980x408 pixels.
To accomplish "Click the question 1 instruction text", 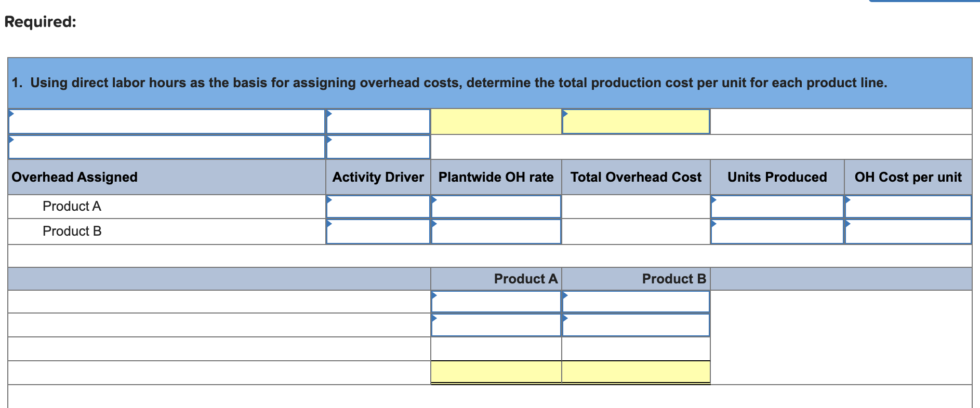I will click(449, 83).
